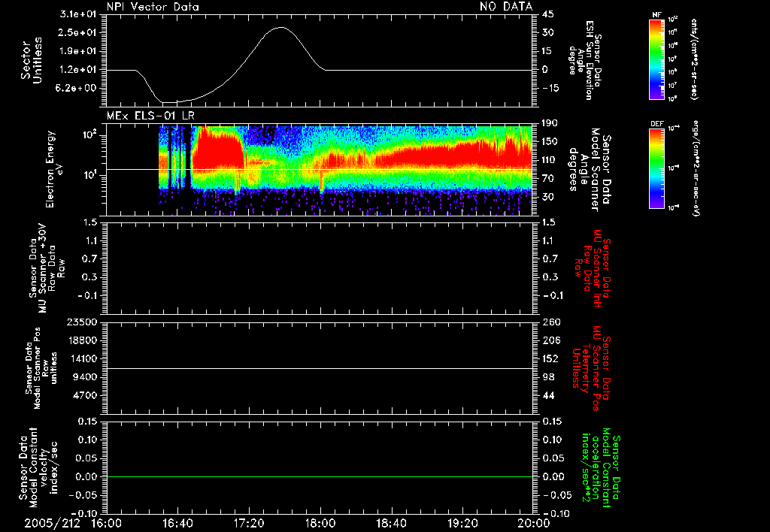Click the sun elevation curve peak

[280, 28]
